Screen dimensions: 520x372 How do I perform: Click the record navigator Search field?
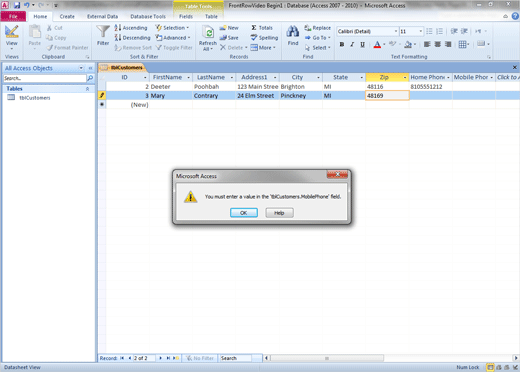236,358
